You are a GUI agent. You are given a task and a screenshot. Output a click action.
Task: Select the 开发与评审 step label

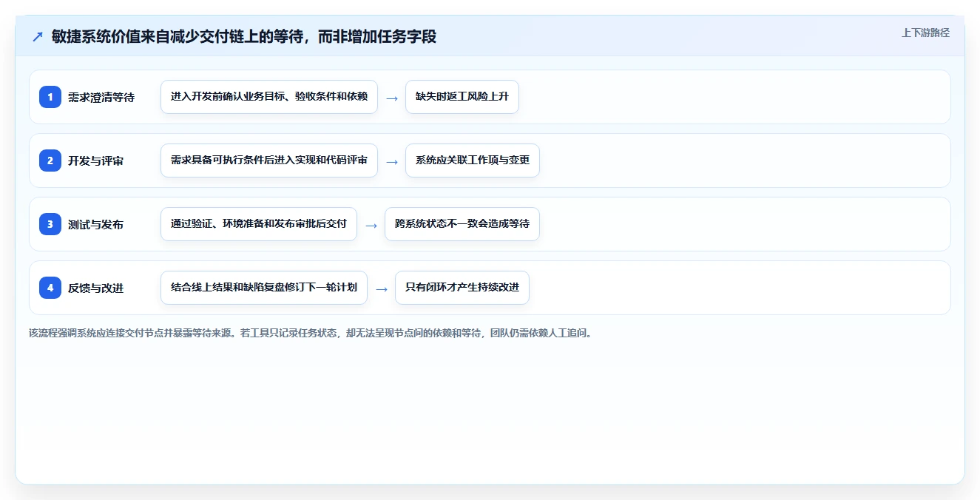(95, 161)
